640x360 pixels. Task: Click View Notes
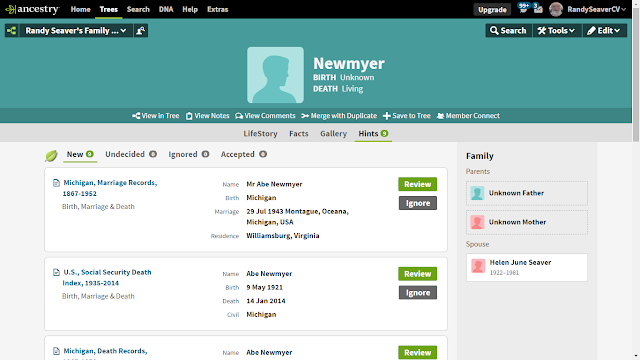[208, 116]
